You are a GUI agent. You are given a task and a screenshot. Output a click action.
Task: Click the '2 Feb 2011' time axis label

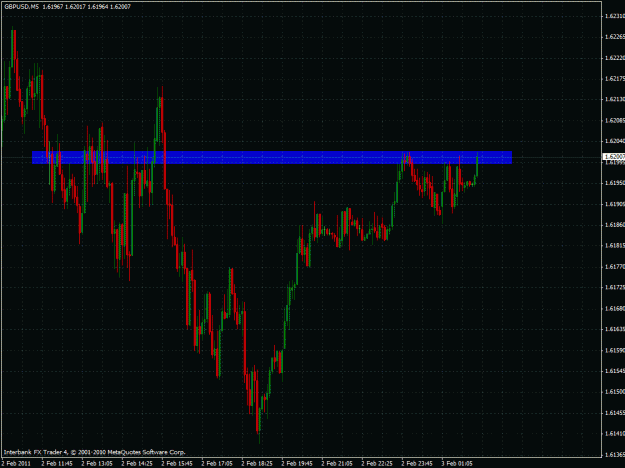coord(15,464)
